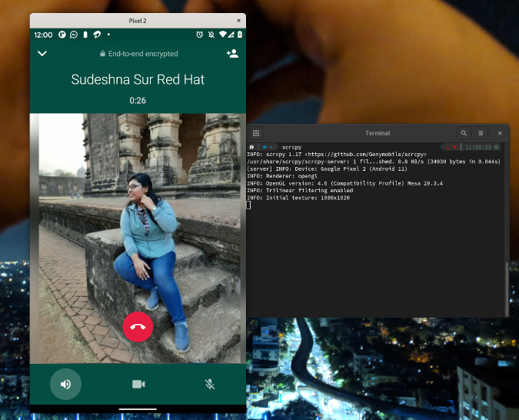Toggle the speaker audio output
Screen dimensions: 519x420
65,384
